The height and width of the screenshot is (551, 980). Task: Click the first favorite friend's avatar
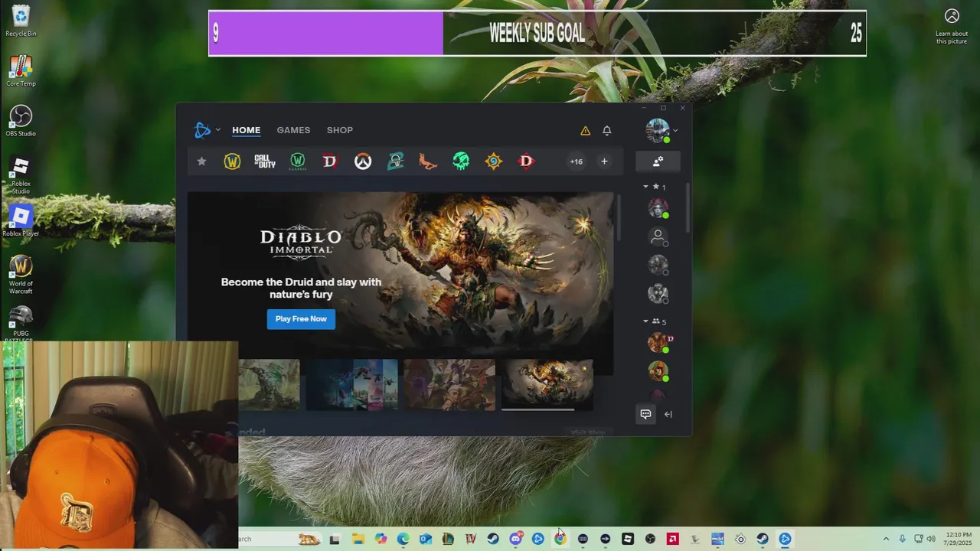tap(658, 207)
